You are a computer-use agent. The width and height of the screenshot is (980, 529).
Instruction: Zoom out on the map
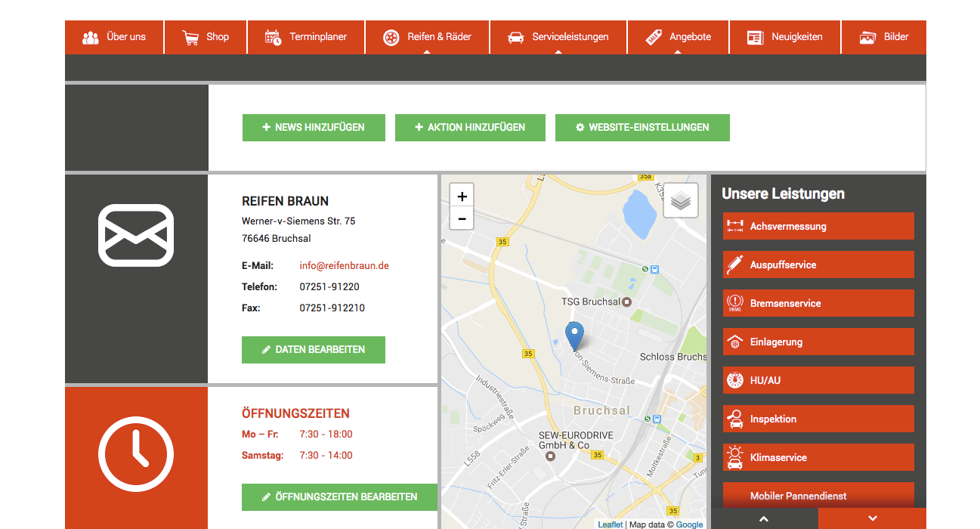462,219
